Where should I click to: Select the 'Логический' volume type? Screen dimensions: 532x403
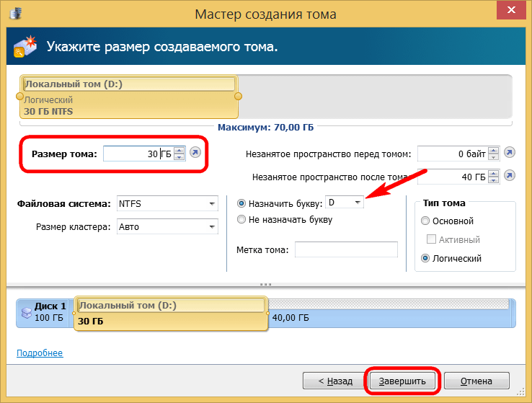425,258
